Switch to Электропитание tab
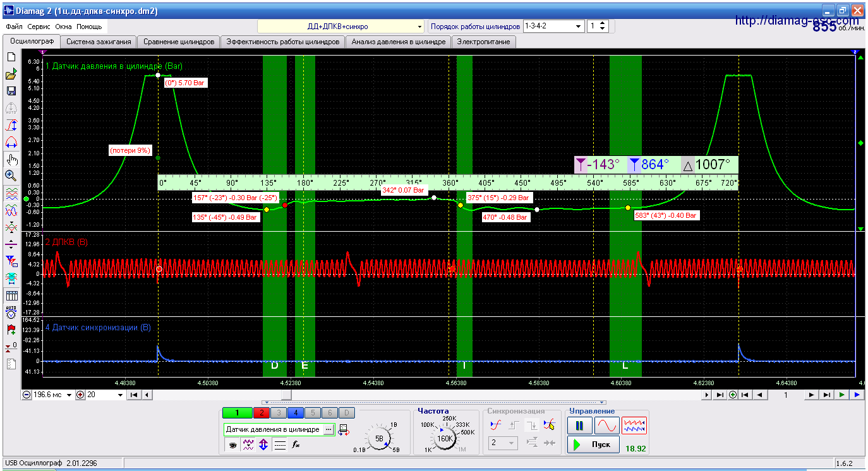This screenshot has width=868, height=471. (484, 42)
